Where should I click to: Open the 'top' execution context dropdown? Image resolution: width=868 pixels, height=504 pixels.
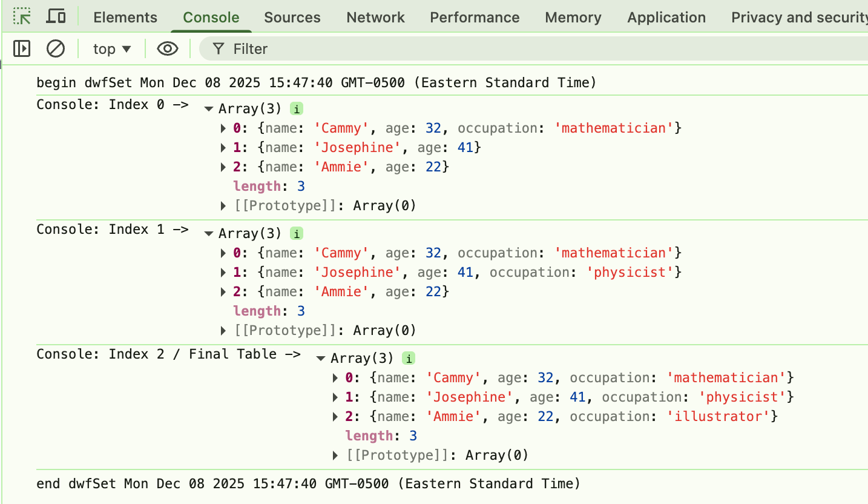pyautogui.click(x=111, y=48)
